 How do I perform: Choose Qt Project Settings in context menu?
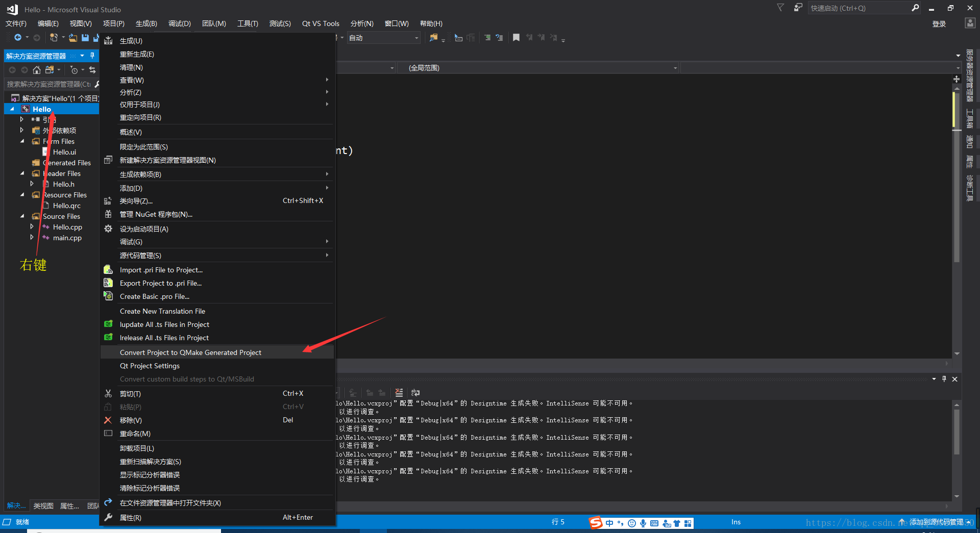pos(217,366)
